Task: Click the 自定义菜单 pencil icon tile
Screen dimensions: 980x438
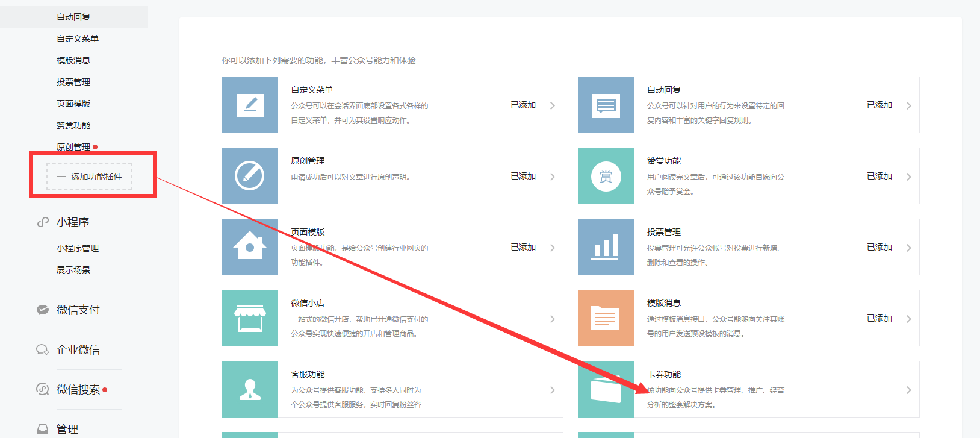Action: point(250,105)
